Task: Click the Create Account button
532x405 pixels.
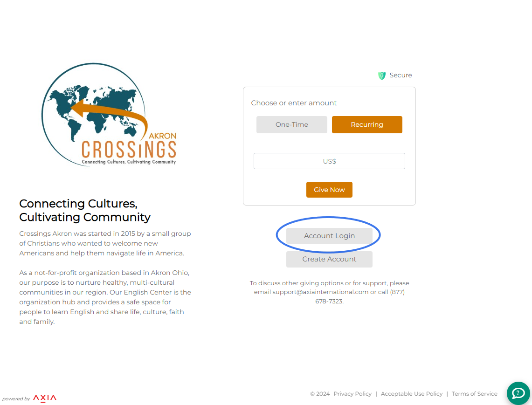Action: tap(329, 259)
